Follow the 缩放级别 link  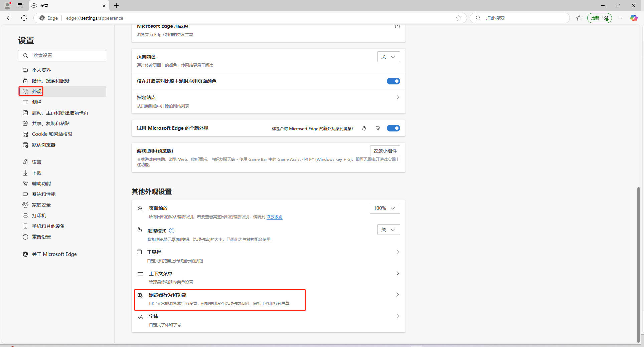[274, 217]
